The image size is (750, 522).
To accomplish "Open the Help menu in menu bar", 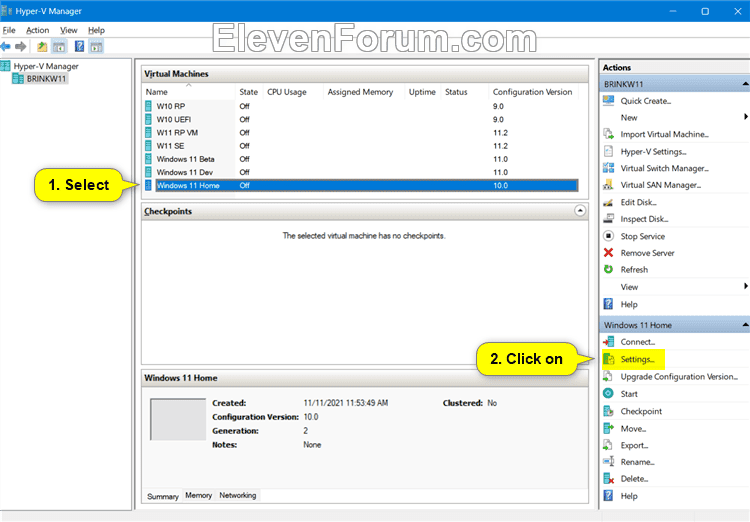I will click(96, 30).
